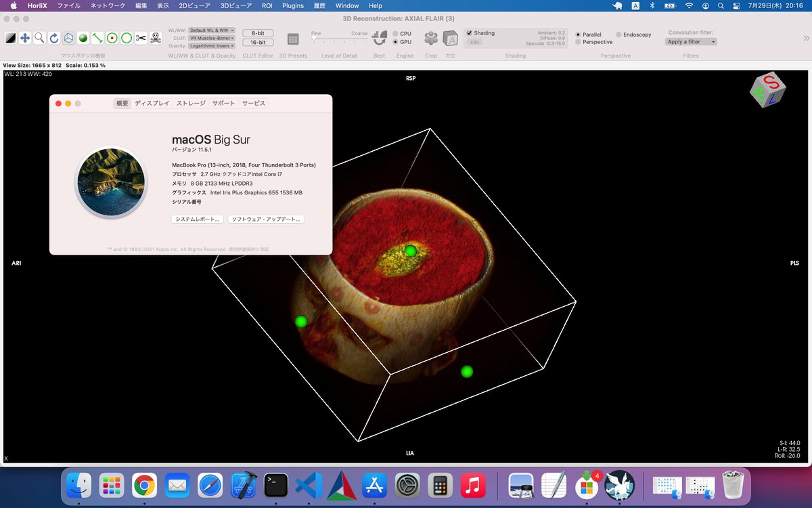Image resolution: width=812 pixels, height=508 pixels.
Task: Open the Apple menu
Action: (13, 5)
